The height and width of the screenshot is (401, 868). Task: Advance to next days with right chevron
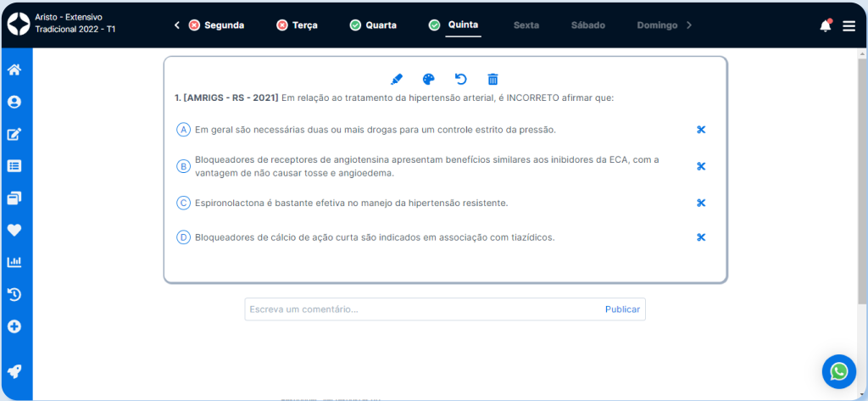[x=689, y=25]
